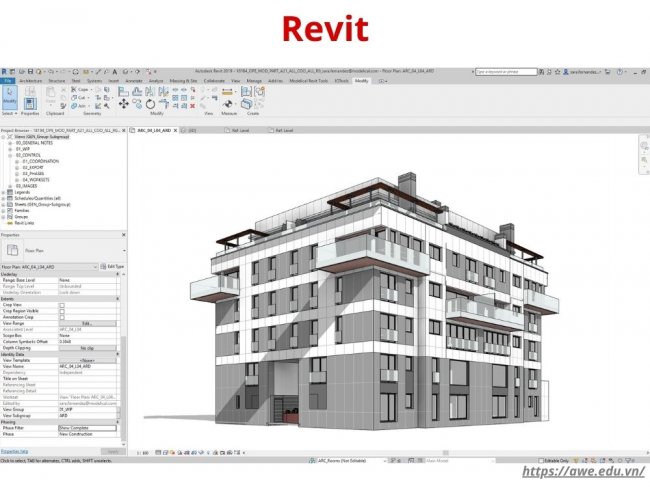
Task: Expand the 02_CONTROL tree node
Action: (10, 155)
